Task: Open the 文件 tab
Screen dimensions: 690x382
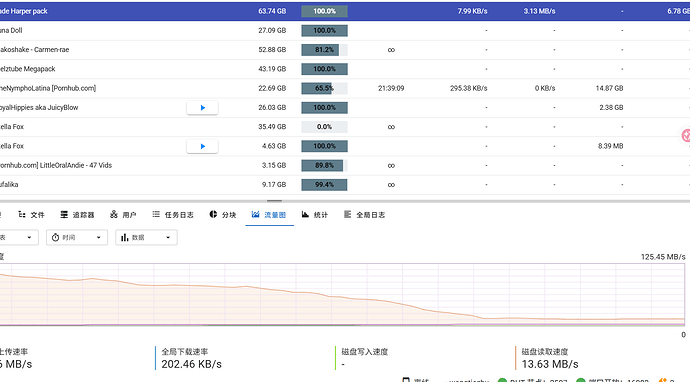Action: (31, 215)
